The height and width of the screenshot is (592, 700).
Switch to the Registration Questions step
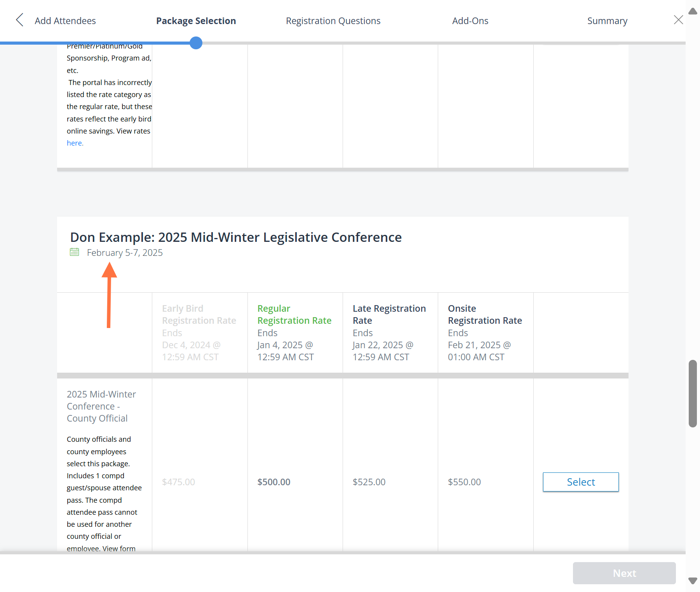333,21
